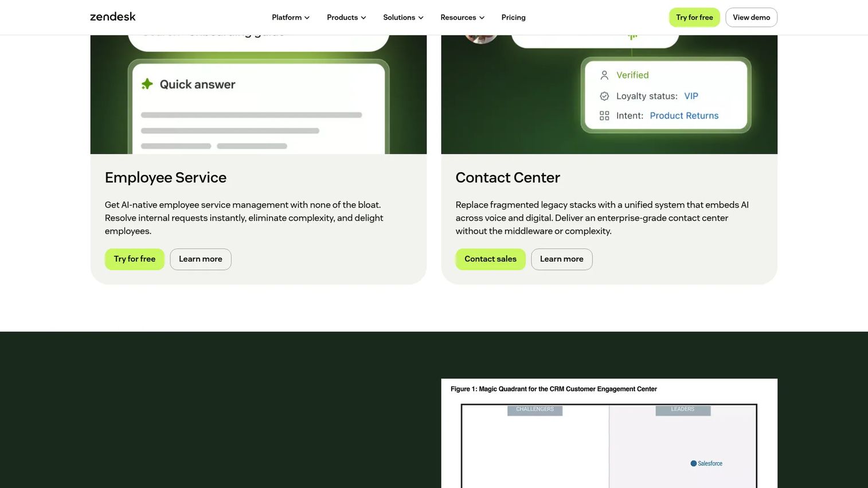Open the Resources dropdown menu
This screenshot has height=488, width=868.
pos(462,17)
